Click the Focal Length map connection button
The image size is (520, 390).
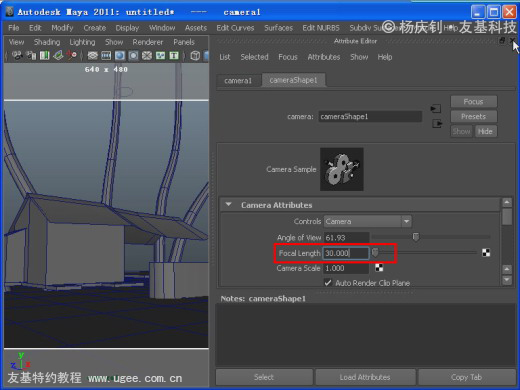click(486, 253)
